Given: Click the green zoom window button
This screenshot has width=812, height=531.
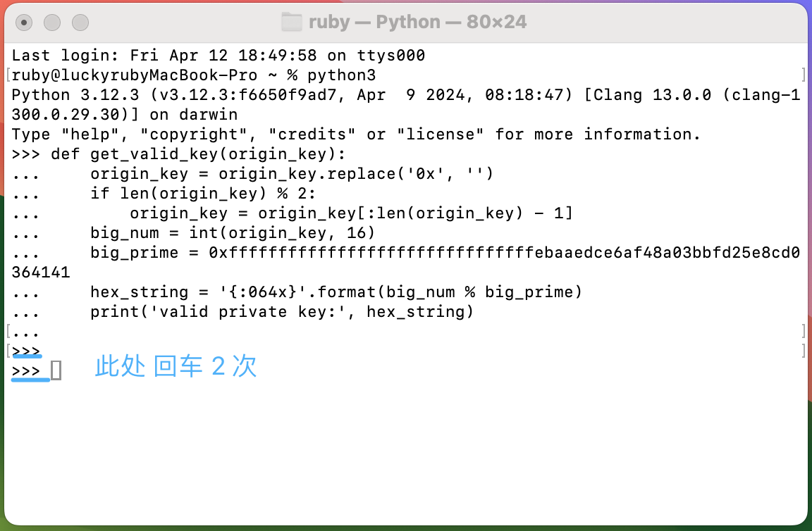Looking at the screenshot, I should (80, 23).
